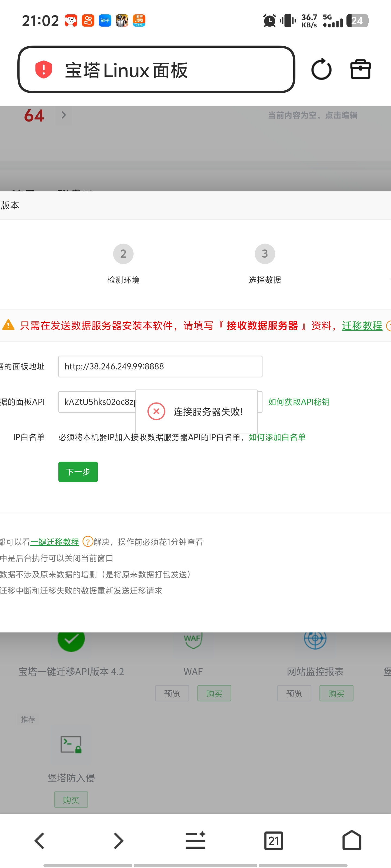Click 预览 under 网站监控报表
Viewport: 391px width, 868px height.
point(294,694)
